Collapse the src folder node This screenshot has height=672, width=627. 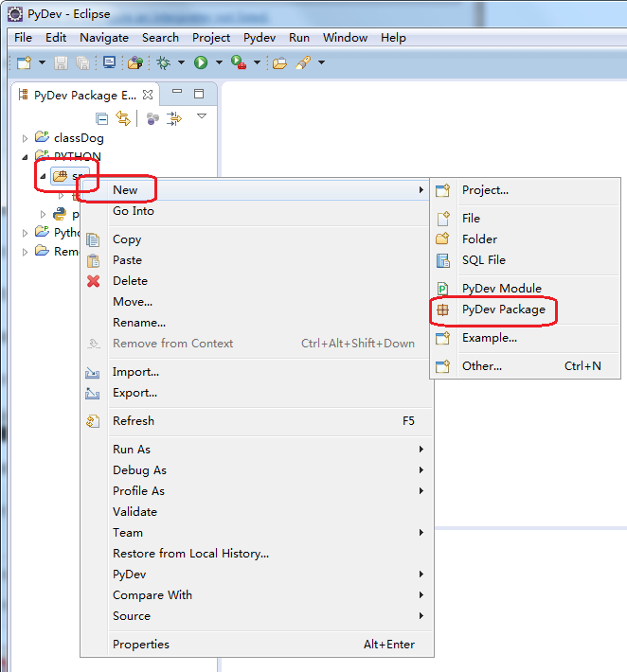coord(43,176)
